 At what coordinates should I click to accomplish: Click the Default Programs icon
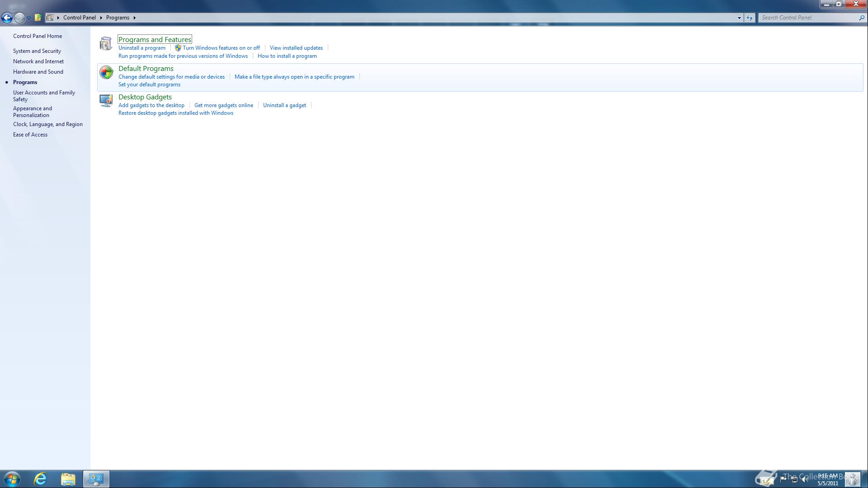[x=106, y=72]
